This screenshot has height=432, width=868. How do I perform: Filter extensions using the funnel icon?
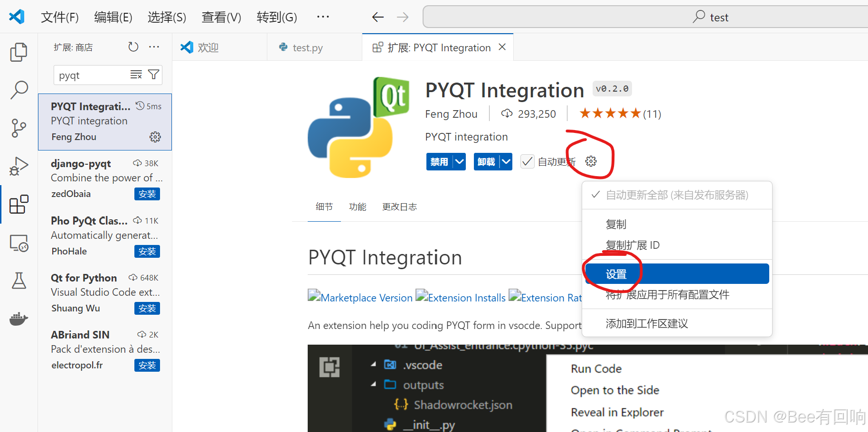point(153,75)
